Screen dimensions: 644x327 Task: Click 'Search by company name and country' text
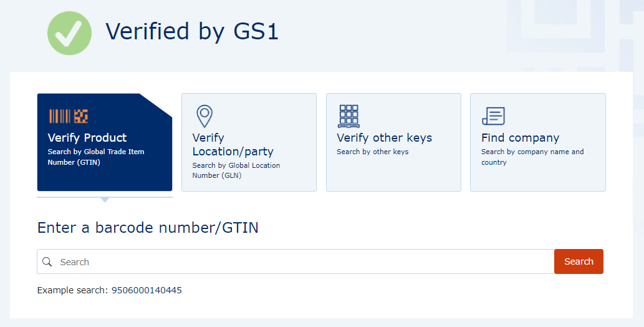(x=532, y=157)
